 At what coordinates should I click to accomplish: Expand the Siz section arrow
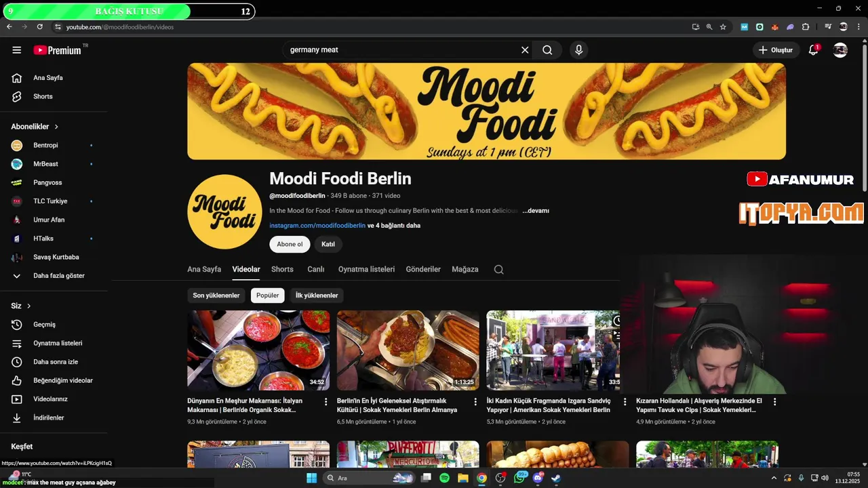pos(28,306)
